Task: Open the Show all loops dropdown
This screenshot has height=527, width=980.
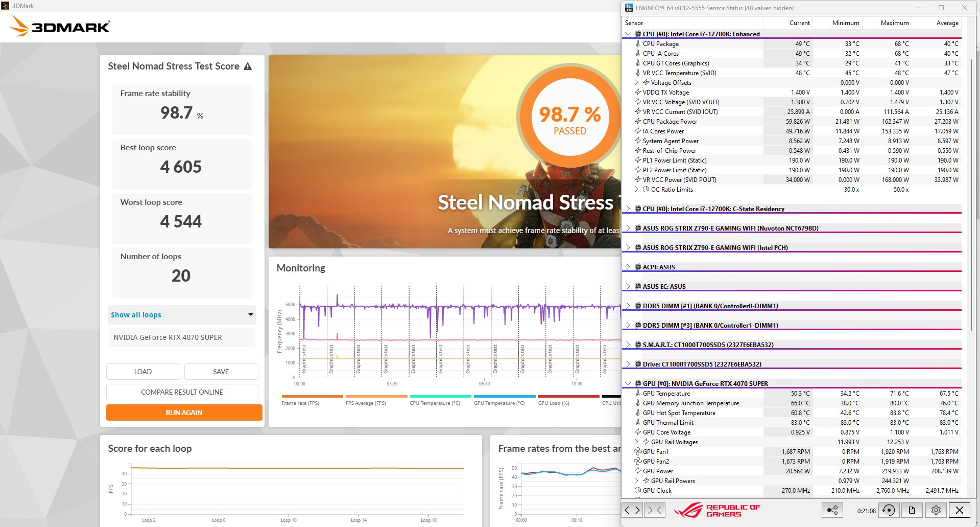Action: 182,315
